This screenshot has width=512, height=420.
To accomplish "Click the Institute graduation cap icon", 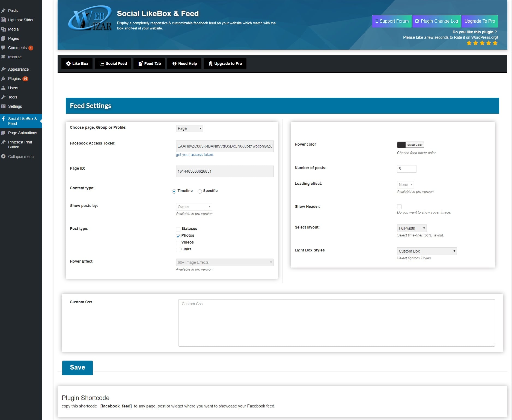I will (3, 57).
